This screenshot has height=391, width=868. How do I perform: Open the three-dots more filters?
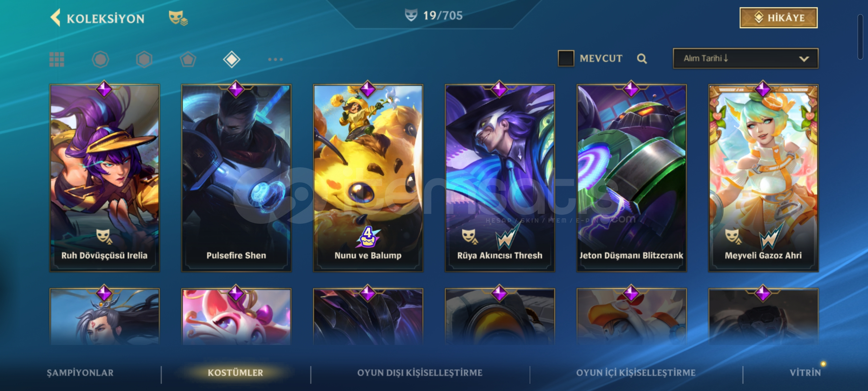point(275,59)
